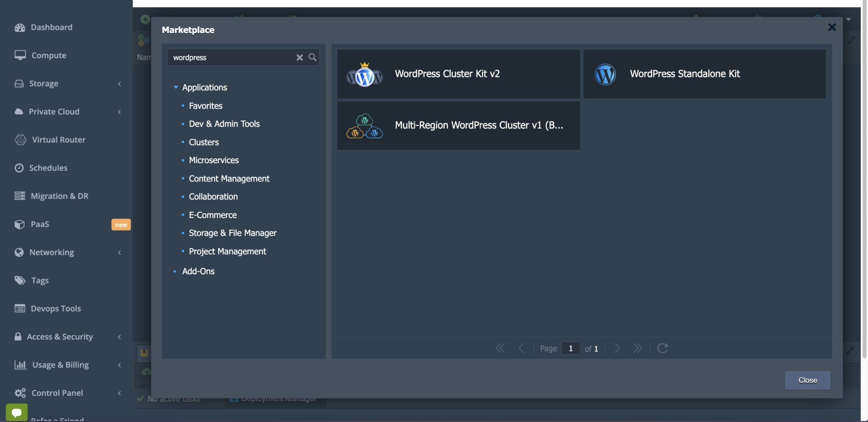Click the next page arrow
The image size is (868, 422).
[x=617, y=348]
